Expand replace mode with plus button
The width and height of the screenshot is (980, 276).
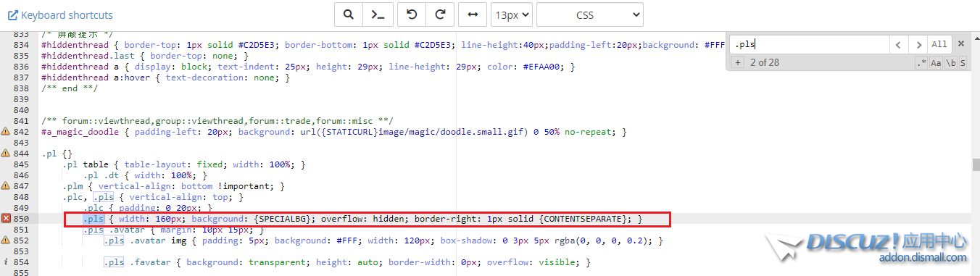pyautogui.click(x=737, y=63)
